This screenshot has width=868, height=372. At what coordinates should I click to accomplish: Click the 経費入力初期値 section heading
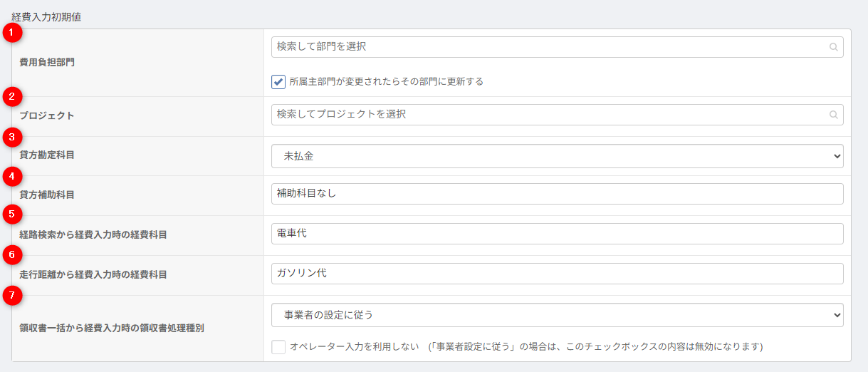(46, 16)
